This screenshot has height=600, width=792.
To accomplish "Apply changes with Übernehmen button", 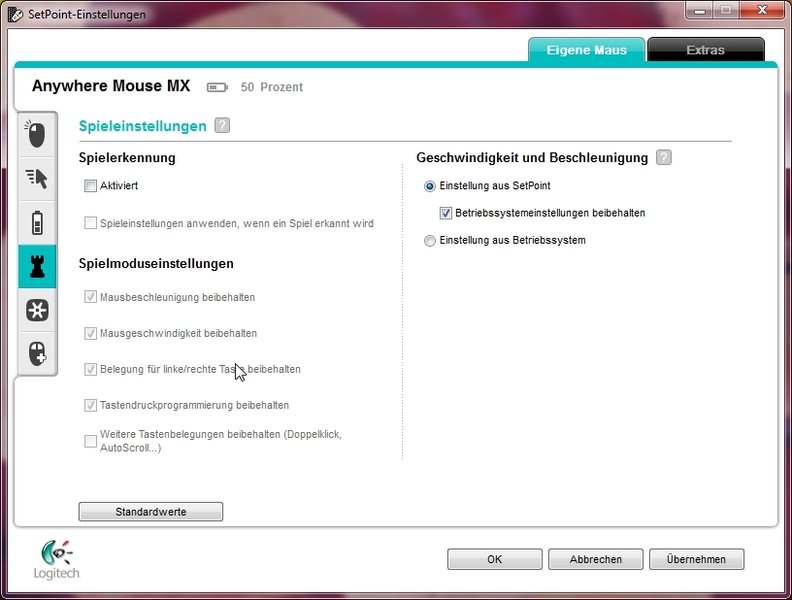I will point(696,559).
